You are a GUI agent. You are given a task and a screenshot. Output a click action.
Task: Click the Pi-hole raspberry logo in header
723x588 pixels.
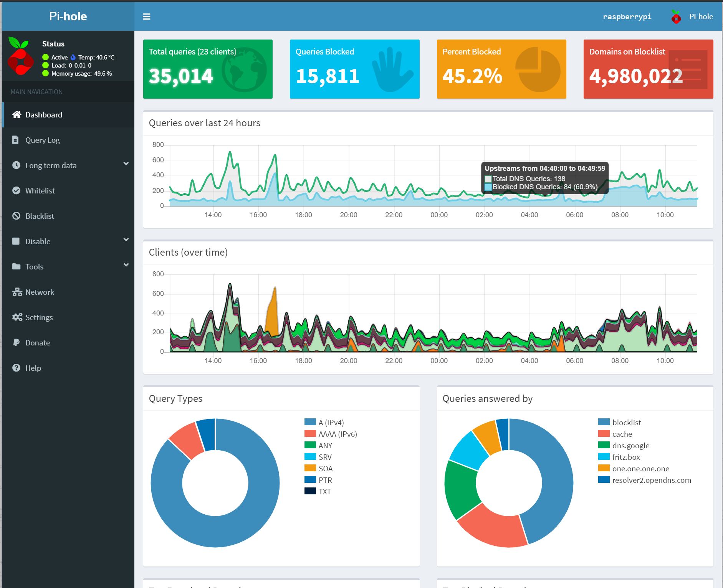(676, 17)
